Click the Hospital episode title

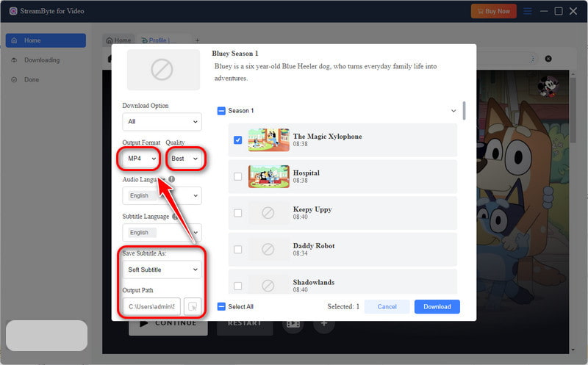point(306,173)
